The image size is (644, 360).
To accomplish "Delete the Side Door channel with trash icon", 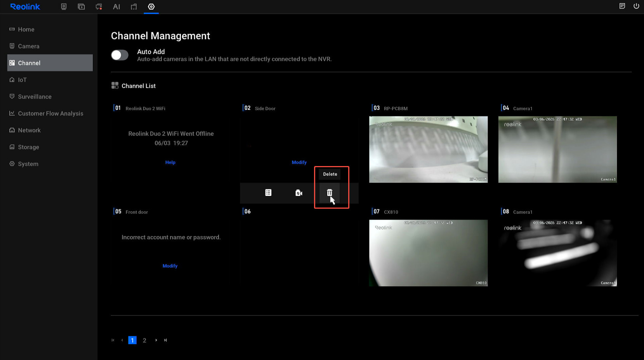I will (x=330, y=193).
